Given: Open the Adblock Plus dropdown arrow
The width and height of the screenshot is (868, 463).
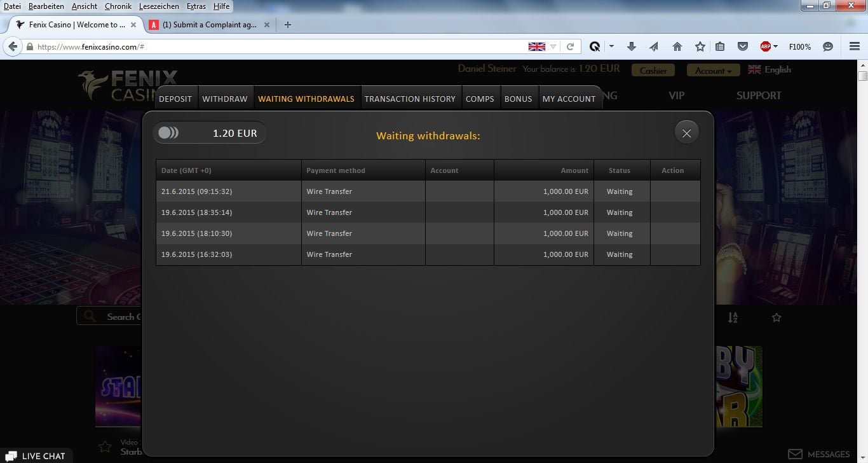Looking at the screenshot, I should [775, 46].
